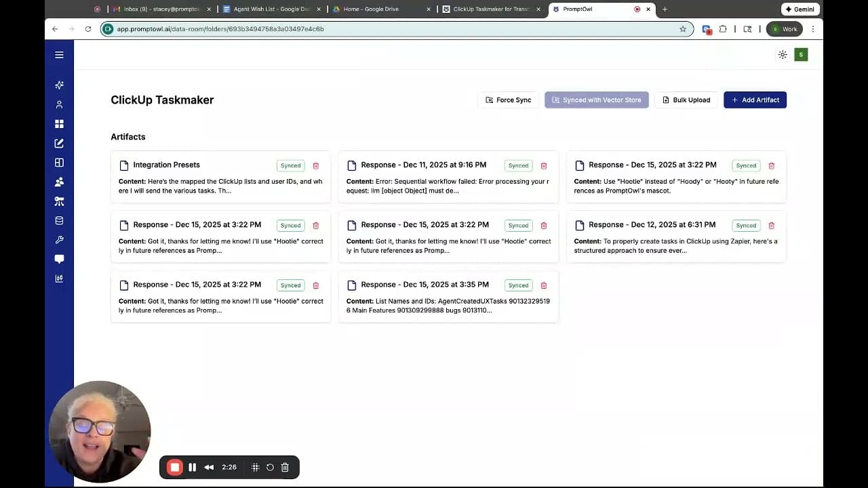The height and width of the screenshot is (488, 868).
Task: Stop the recording with red button
Action: [174, 467]
